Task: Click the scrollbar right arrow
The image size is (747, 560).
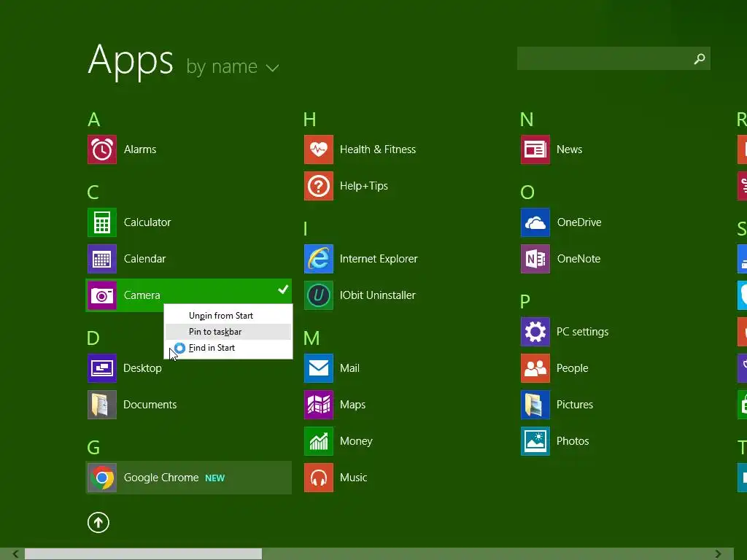Action: pos(718,554)
